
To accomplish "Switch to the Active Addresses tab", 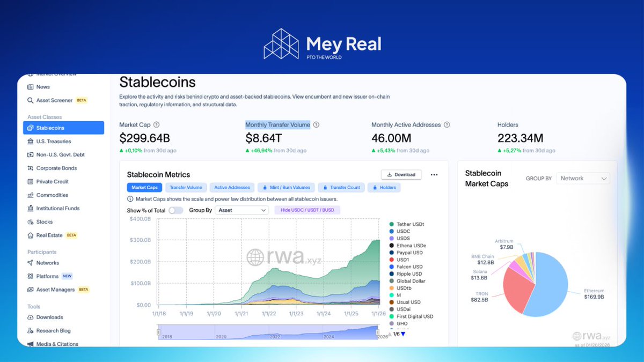I will pyautogui.click(x=232, y=188).
